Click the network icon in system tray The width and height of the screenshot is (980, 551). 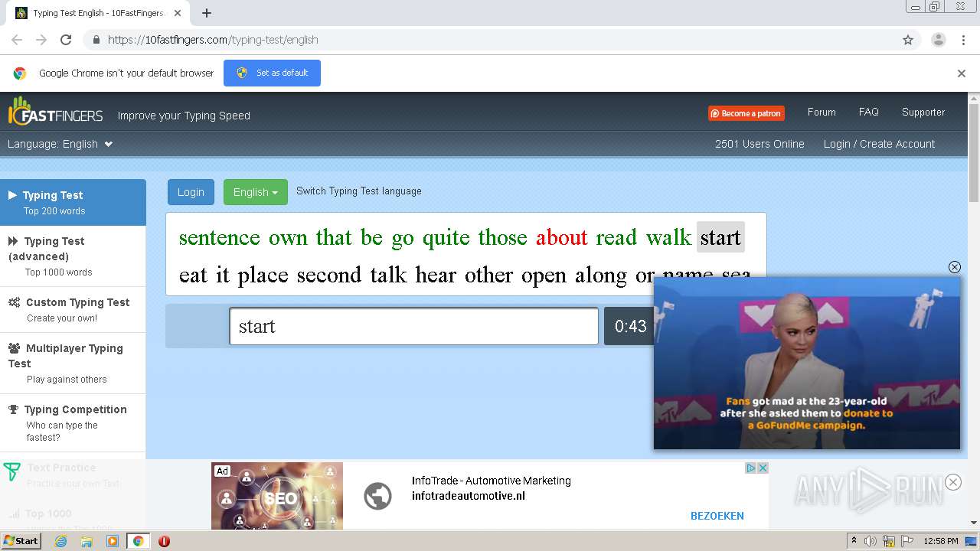(x=889, y=541)
